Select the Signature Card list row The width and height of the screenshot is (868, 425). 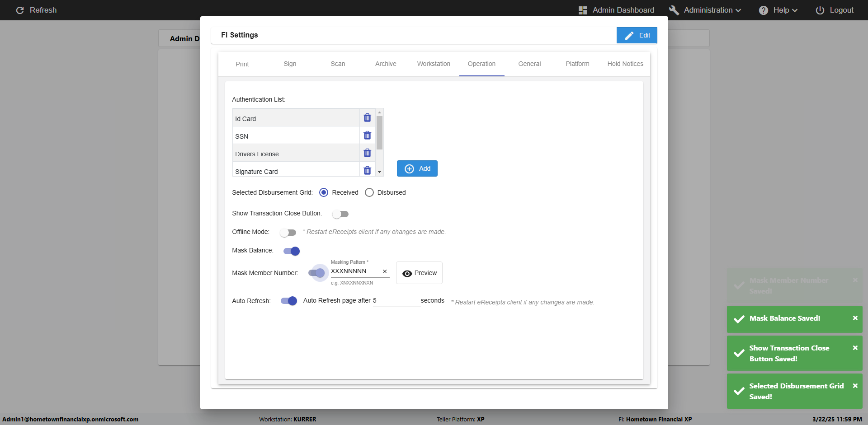(296, 170)
